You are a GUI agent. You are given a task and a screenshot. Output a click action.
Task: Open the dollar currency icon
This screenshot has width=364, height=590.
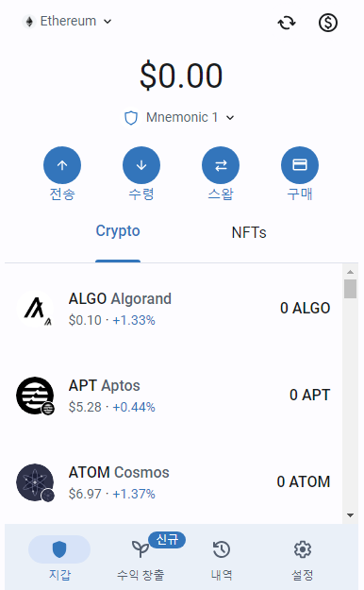click(x=328, y=23)
